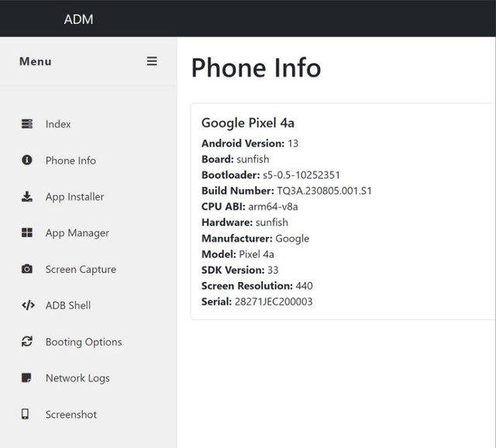Launch ADB Shell from the menu
This screenshot has height=448, width=496.
point(68,305)
